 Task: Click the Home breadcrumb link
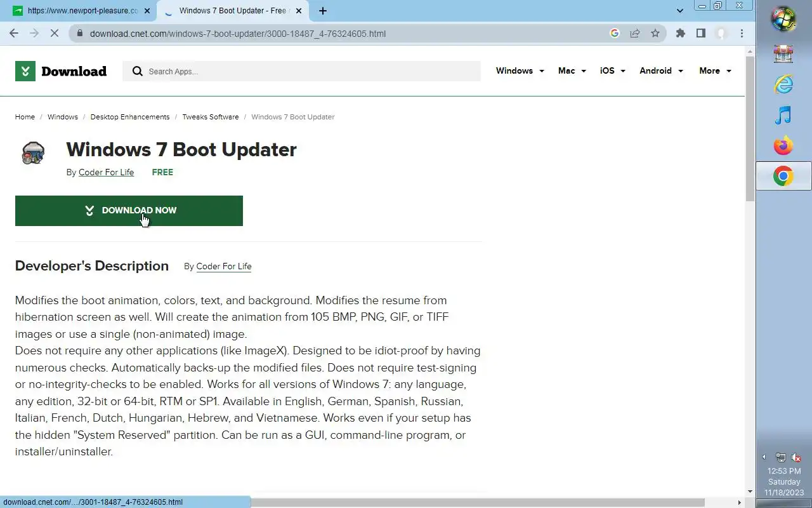point(25,117)
